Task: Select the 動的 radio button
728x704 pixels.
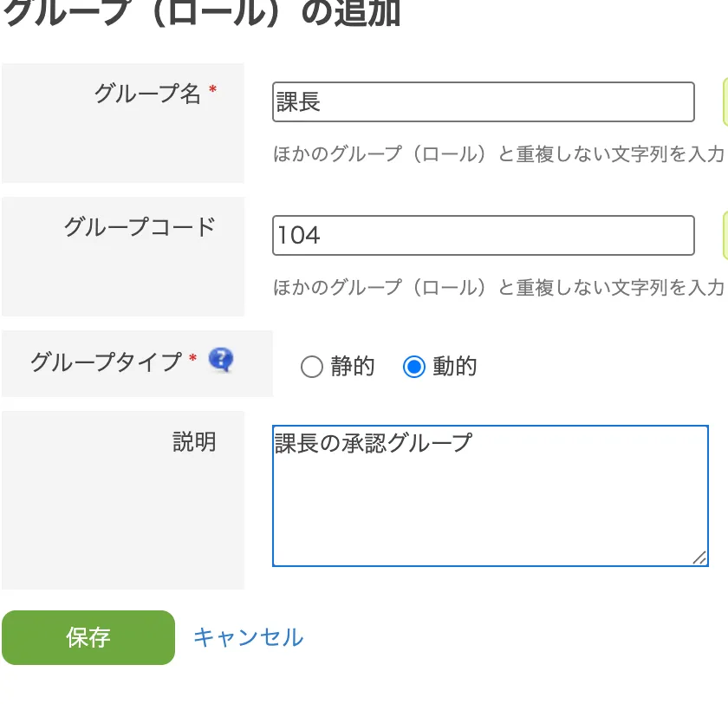Action: (414, 368)
